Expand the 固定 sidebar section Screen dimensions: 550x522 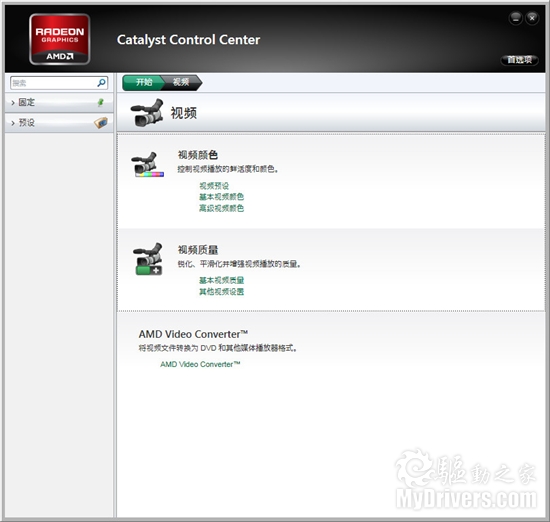click(59, 102)
